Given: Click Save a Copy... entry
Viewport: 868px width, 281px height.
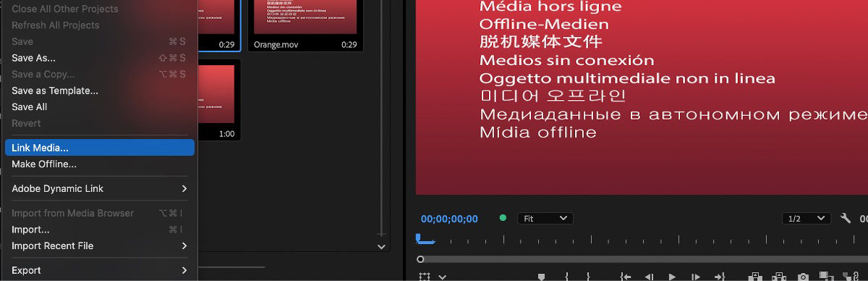Looking at the screenshot, I should coord(99,74).
